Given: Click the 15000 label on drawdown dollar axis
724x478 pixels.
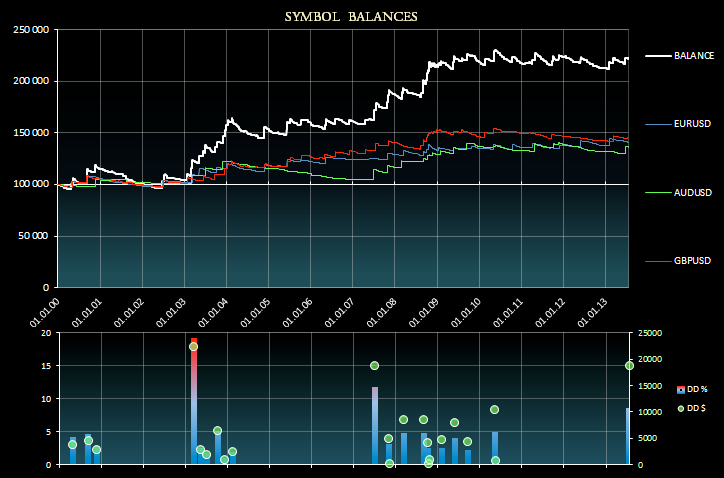Looking at the screenshot, I should [650, 386].
